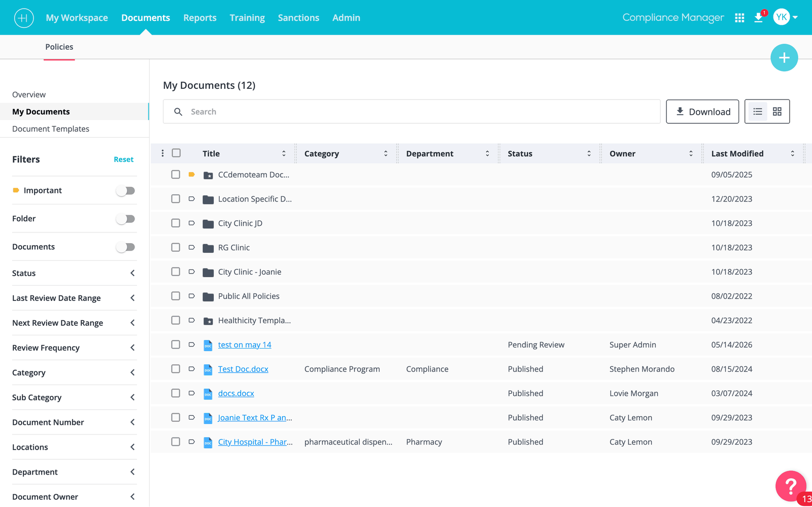Toggle the Folder filter switch

click(x=125, y=219)
